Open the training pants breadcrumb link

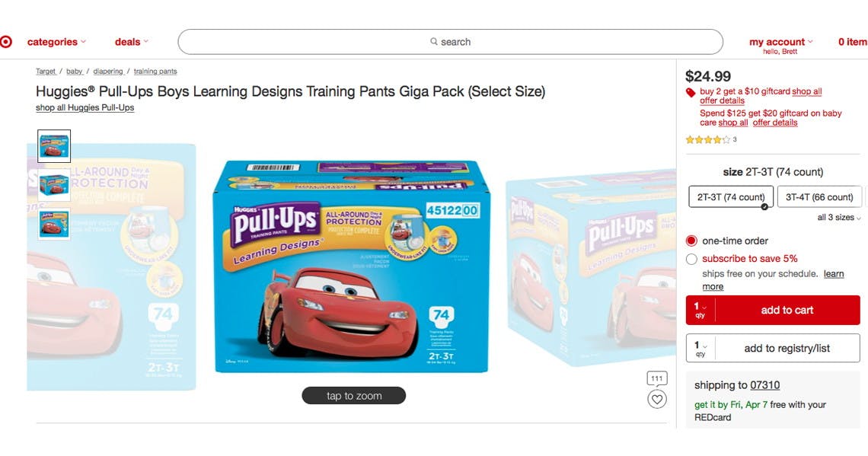pos(155,72)
